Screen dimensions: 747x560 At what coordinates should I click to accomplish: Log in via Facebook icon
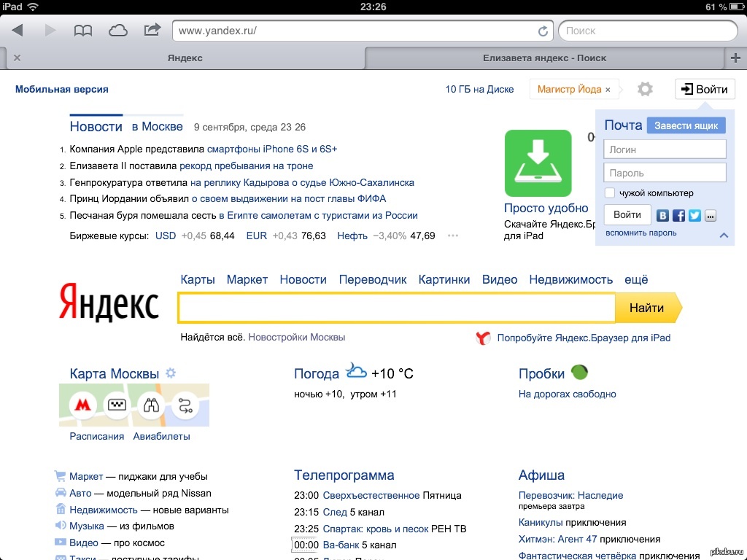[678, 215]
